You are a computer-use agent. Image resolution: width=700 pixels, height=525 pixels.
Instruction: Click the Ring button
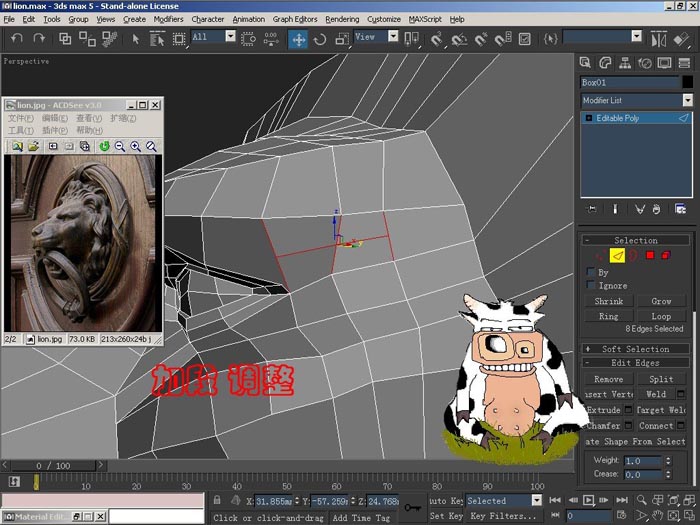(x=609, y=316)
